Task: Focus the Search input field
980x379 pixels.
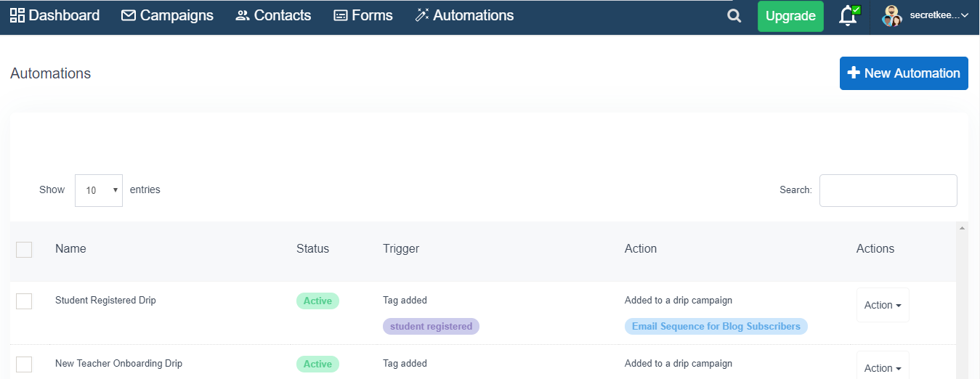Action: [888, 190]
